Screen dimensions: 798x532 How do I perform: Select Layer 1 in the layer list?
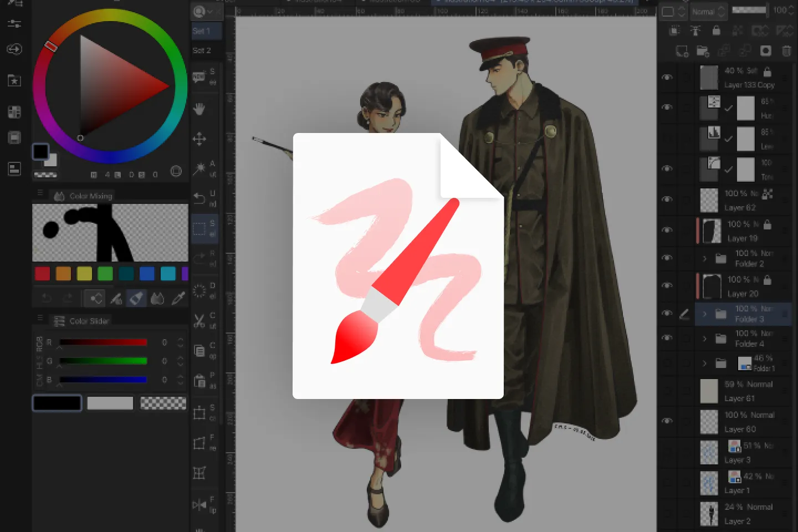coord(743,483)
